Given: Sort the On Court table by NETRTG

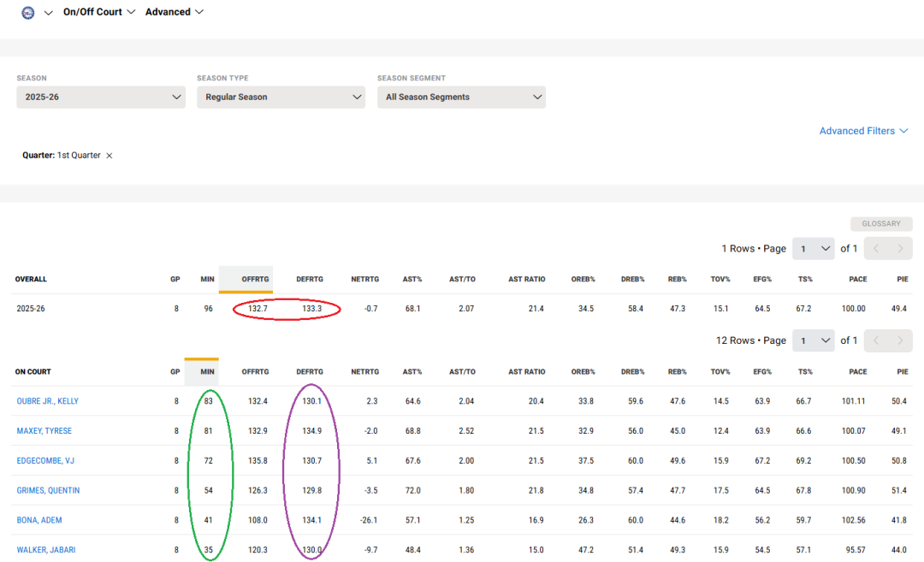Looking at the screenshot, I should pyautogui.click(x=364, y=372).
